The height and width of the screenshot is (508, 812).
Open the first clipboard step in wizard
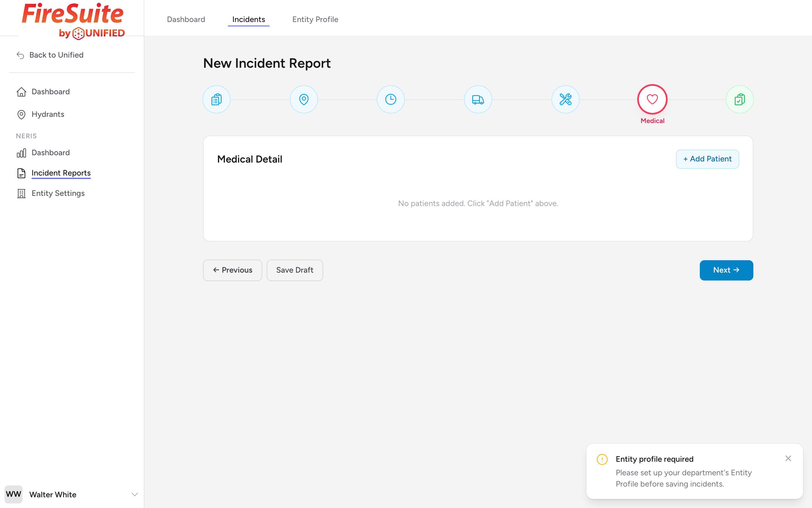tap(217, 99)
